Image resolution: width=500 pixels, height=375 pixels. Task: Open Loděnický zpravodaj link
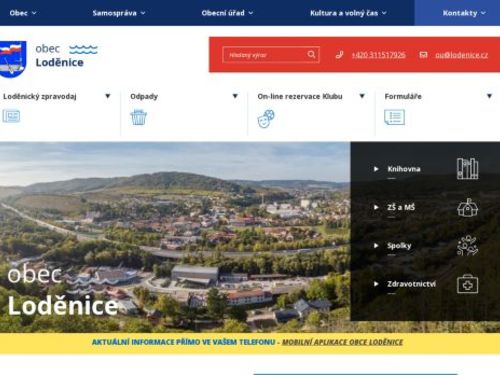click(x=40, y=96)
